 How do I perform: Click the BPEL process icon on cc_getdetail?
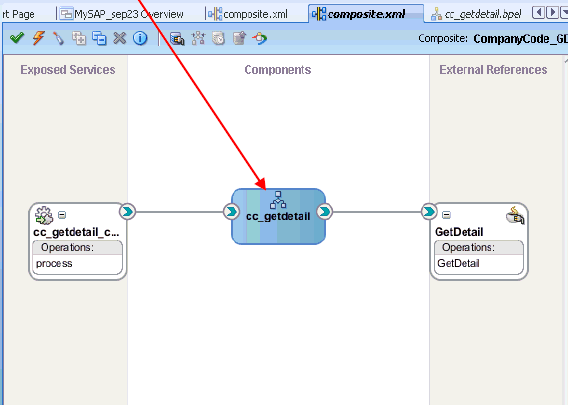[x=278, y=200]
